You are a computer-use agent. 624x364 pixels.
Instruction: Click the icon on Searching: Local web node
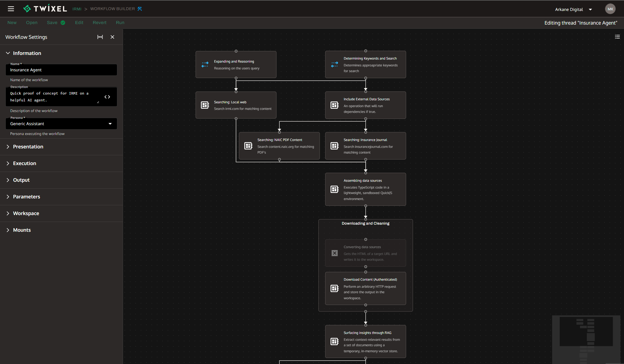(205, 105)
